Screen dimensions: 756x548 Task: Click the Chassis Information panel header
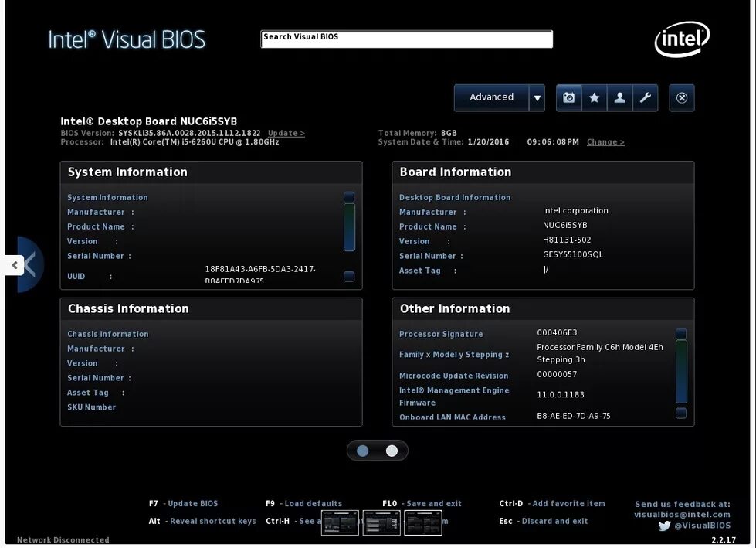pyautogui.click(x=211, y=308)
